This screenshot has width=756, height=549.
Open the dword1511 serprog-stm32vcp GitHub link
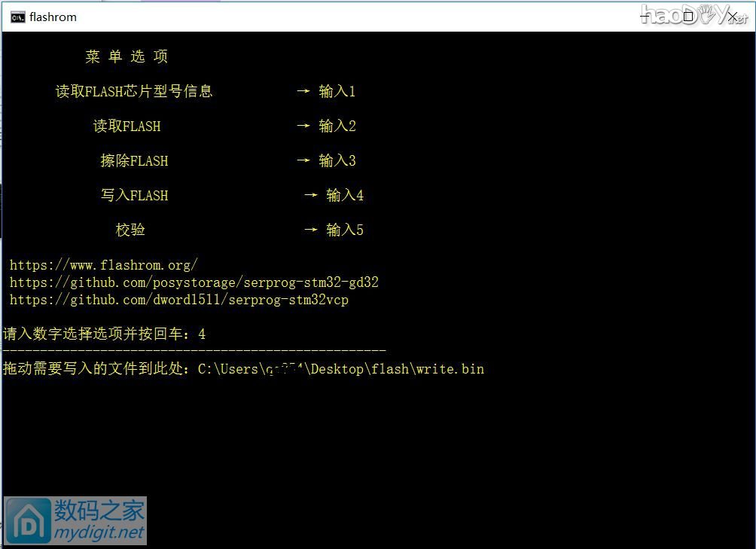coord(179,300)
